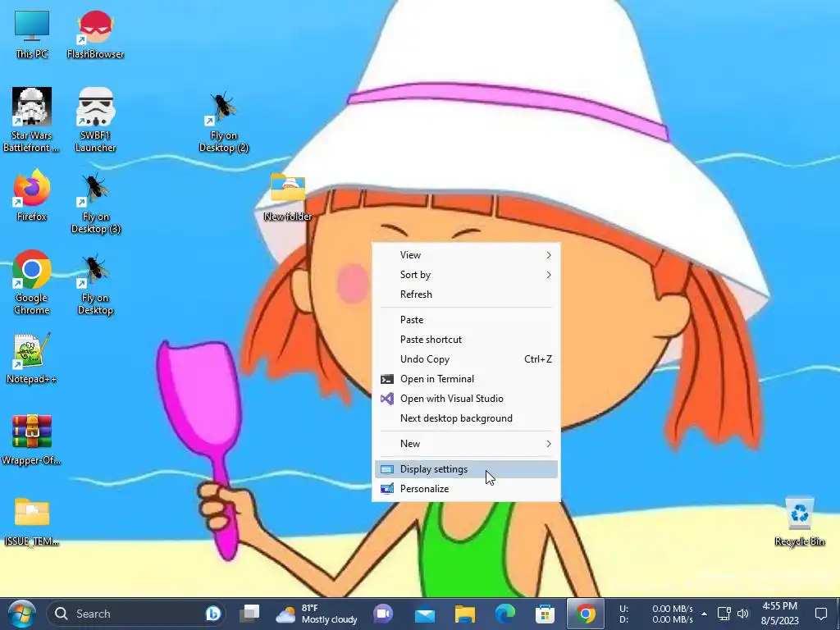Open Display settings from context menu
Image resolution: width=840 pixels, height=630 pixels.
pyautogui.click(x=466, y=469)
